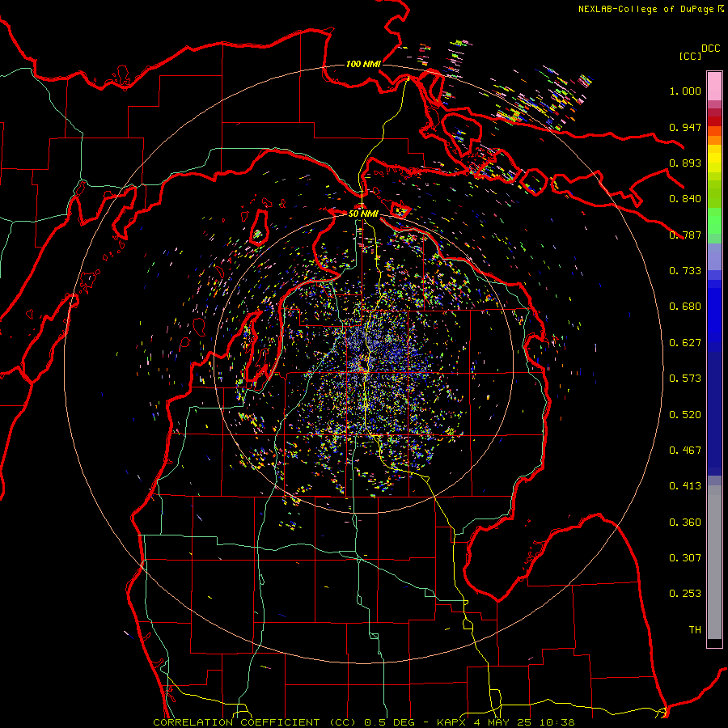Click the 0.627 legend value

685,343
